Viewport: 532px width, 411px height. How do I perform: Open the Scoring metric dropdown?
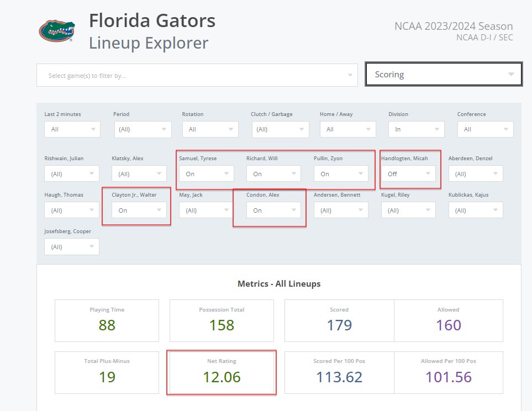point(444,74)
